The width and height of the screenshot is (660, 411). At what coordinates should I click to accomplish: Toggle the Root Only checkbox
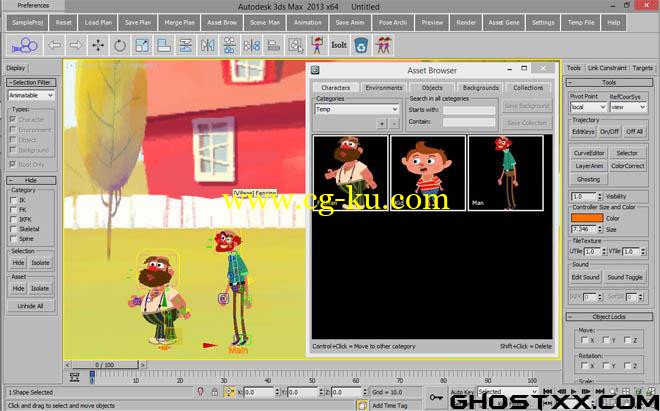[13, 164]
